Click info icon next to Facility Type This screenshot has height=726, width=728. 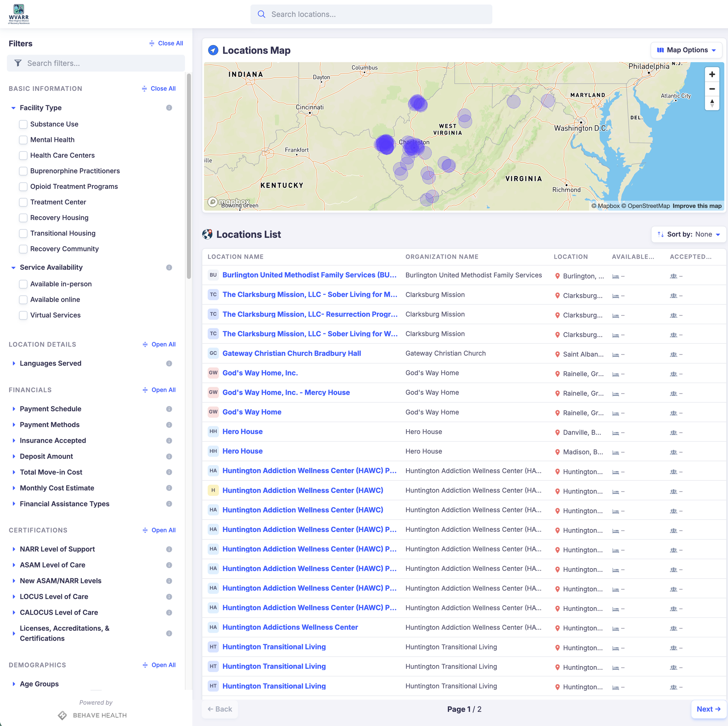[169, 108]
